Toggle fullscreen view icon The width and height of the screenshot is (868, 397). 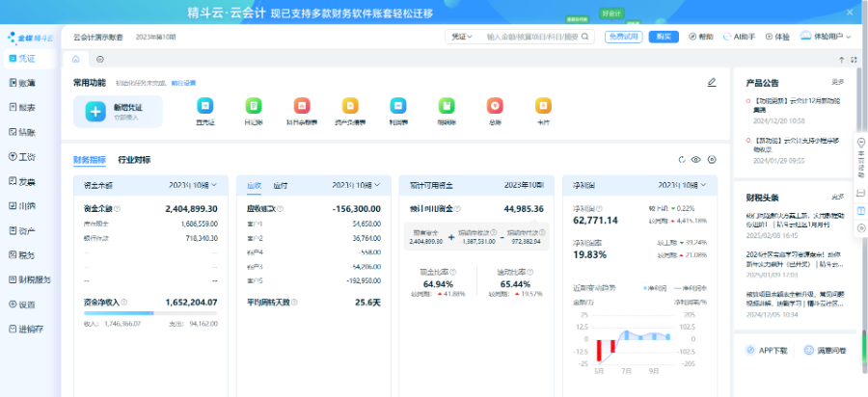(854, 60)
